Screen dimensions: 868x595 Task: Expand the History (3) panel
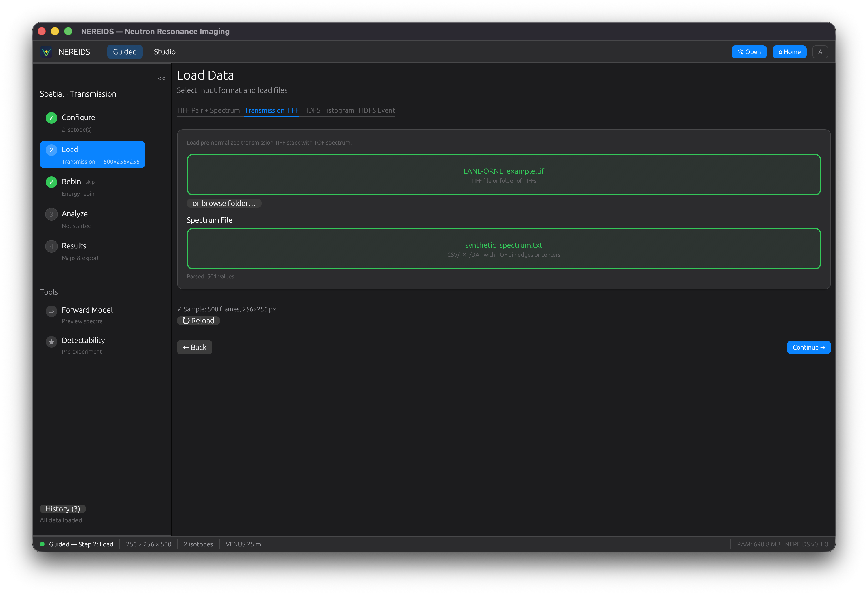point(63,509)
